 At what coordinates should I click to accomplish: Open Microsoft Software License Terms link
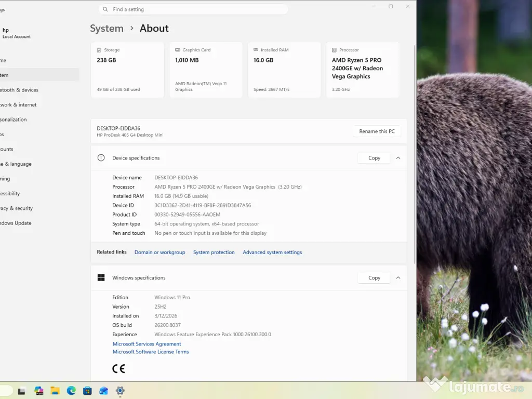click(151, 352)
